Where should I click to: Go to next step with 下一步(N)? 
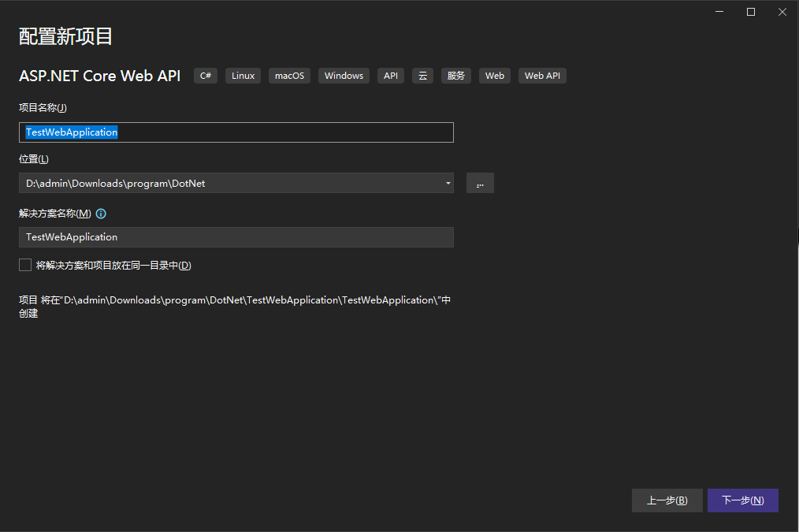click(x=742, y=500)
